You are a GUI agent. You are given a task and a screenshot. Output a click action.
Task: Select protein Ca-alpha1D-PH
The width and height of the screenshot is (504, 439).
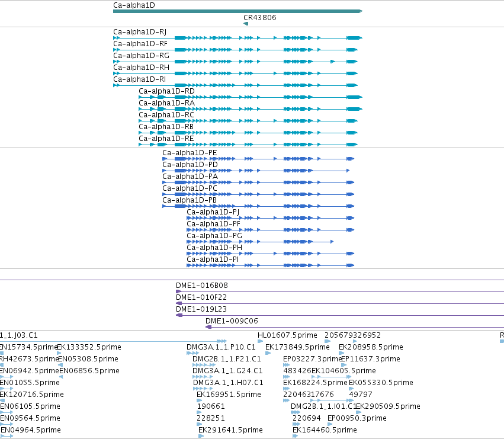tap(214, 248)
